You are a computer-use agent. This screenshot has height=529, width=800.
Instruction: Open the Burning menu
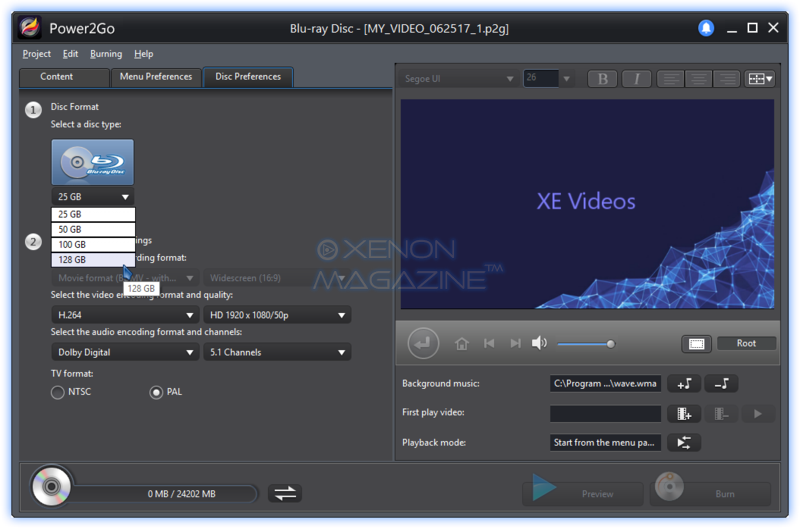point(106,54)
